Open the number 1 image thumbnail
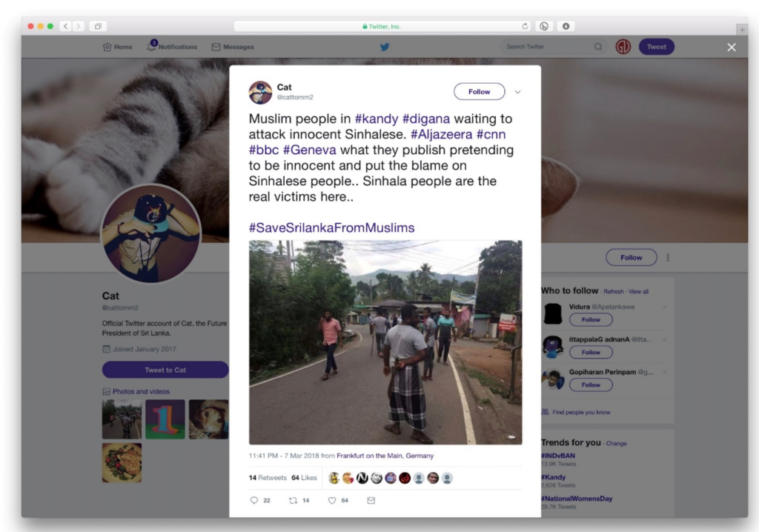 (x=165, y=419)
